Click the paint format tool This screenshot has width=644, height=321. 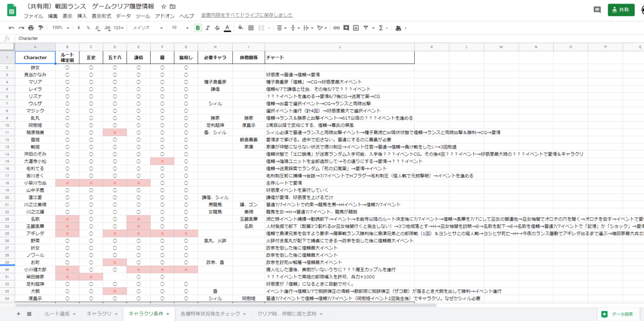(40, 28)
